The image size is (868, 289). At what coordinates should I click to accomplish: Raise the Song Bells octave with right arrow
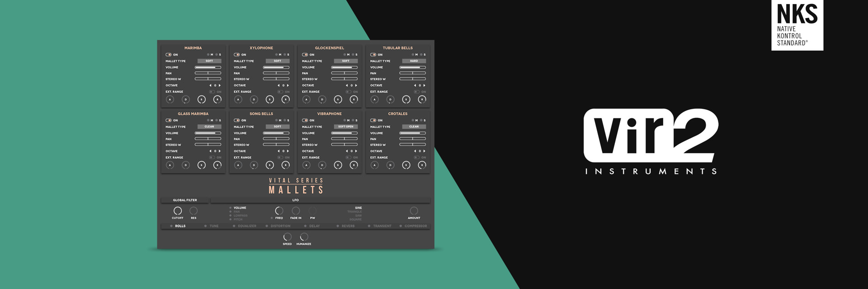point(288,151)
